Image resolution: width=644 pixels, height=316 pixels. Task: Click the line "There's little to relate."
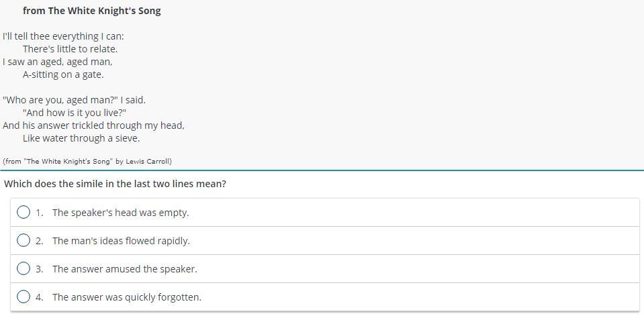tap(70, 49)
